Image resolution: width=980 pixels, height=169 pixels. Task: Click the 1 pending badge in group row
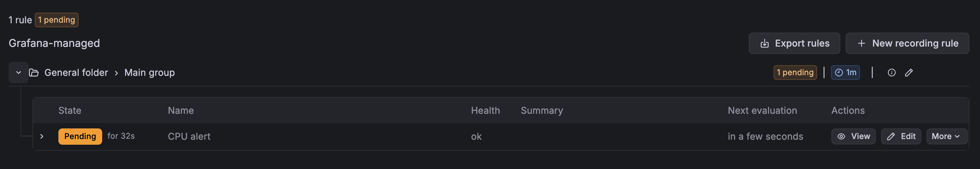[795, 73]
